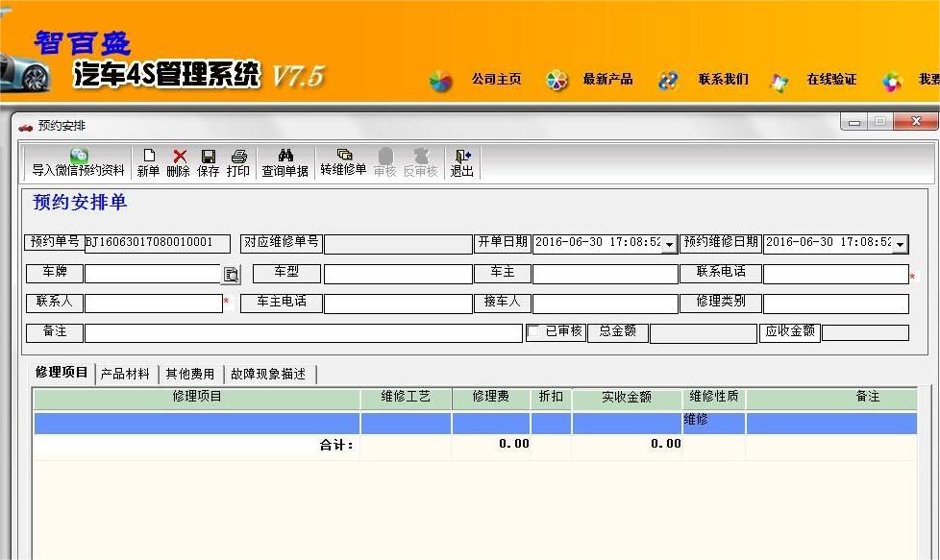Save the order with 保存 icon
This screenshot has height=560, width=940.
pyautogui.click(x=208, y=163)
